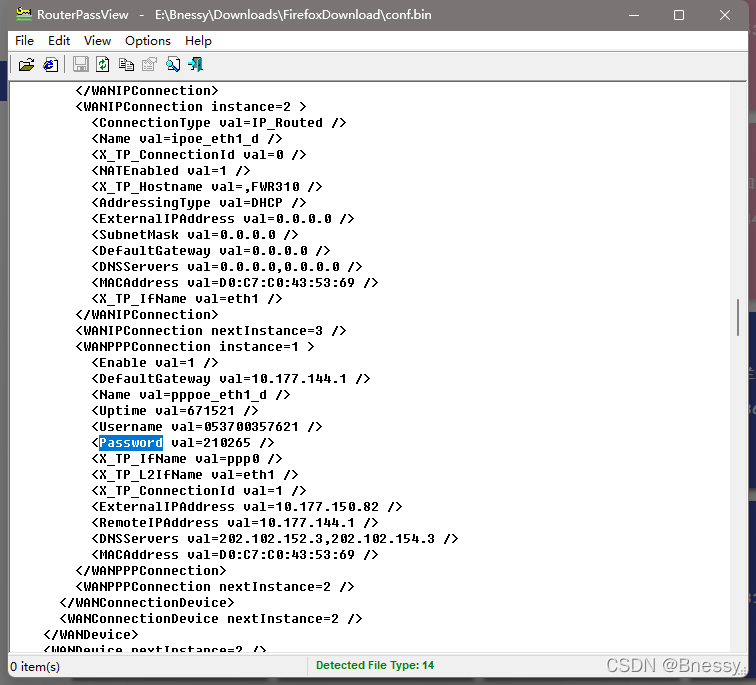This screenshot has width=756, height=685.
Task: Click the WANIPConnection instance=2 line
Action: click(191, 107)
